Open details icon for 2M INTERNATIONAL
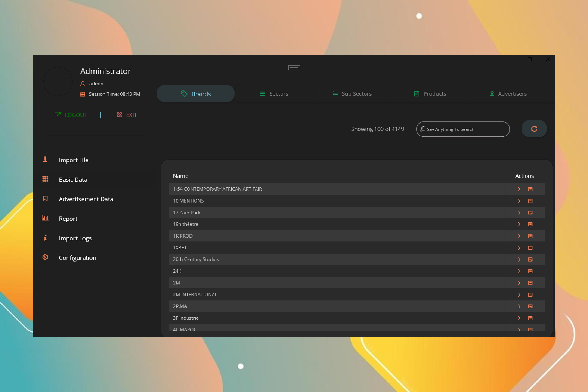This screenshot has width=588, height=392. click(530, 294)
